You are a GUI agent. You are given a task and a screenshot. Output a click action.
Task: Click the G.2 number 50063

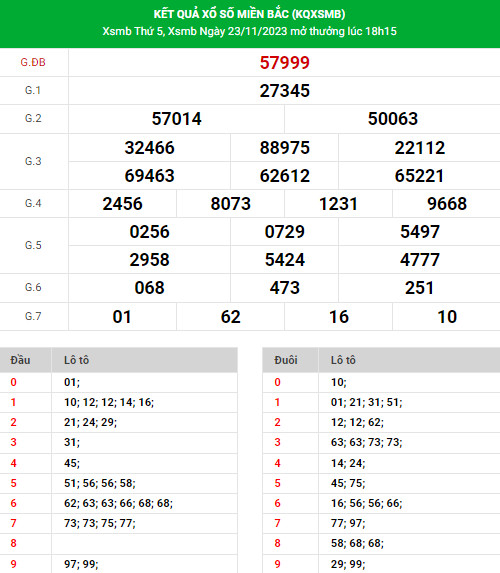pos(393,119)
